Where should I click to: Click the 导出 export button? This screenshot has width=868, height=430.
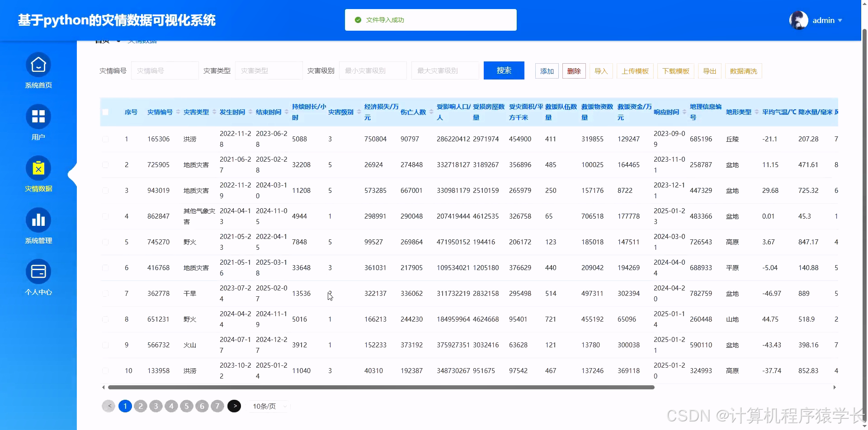coord(710,71)
